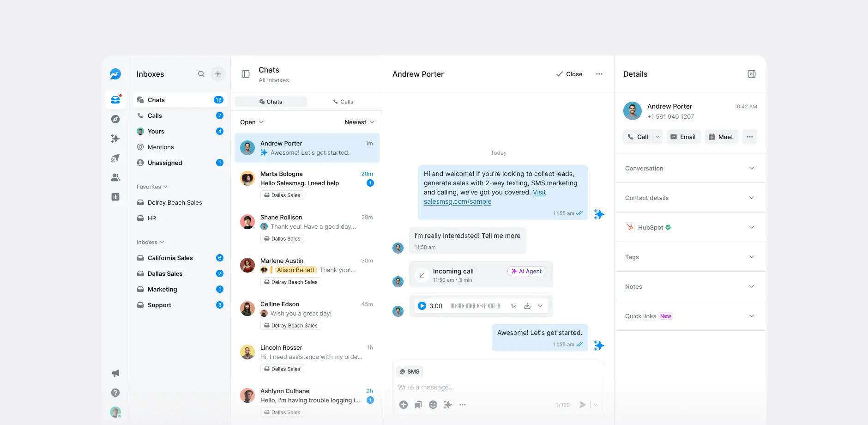The height and width of the screenshot is (425, 868).
Task: Select Yours in sidebar
Action: click(x=180, y=131)
